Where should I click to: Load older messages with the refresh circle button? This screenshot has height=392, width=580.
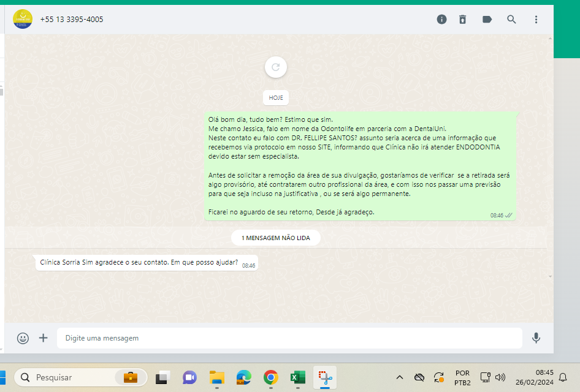[x=275, y=67]
